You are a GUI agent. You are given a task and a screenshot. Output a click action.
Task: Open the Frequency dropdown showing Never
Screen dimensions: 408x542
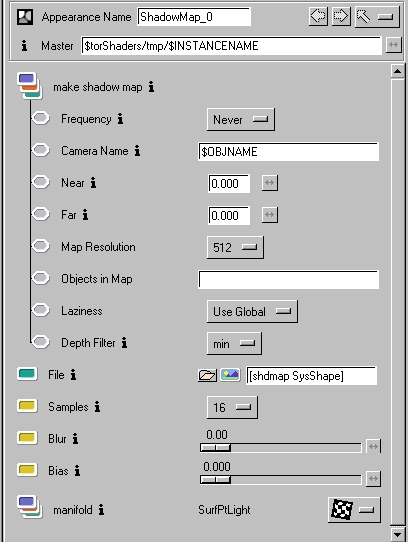[x=241, y=120]
